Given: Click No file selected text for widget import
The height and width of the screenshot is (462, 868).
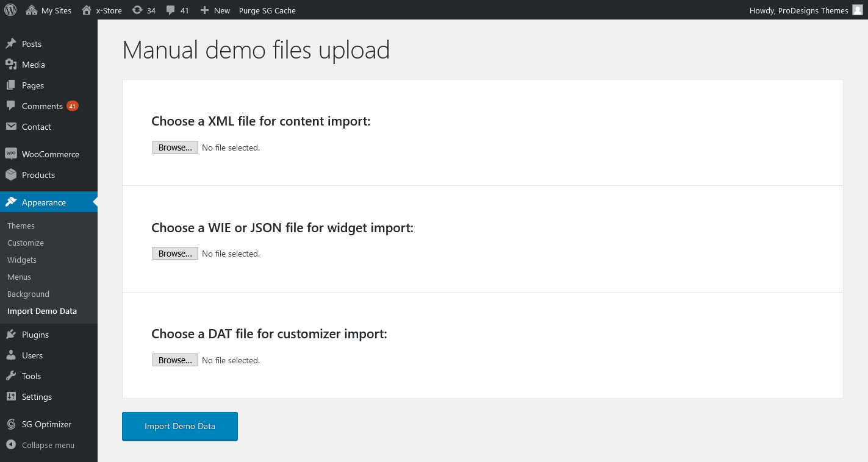Looking at the screenshot, I should point(231,254).
